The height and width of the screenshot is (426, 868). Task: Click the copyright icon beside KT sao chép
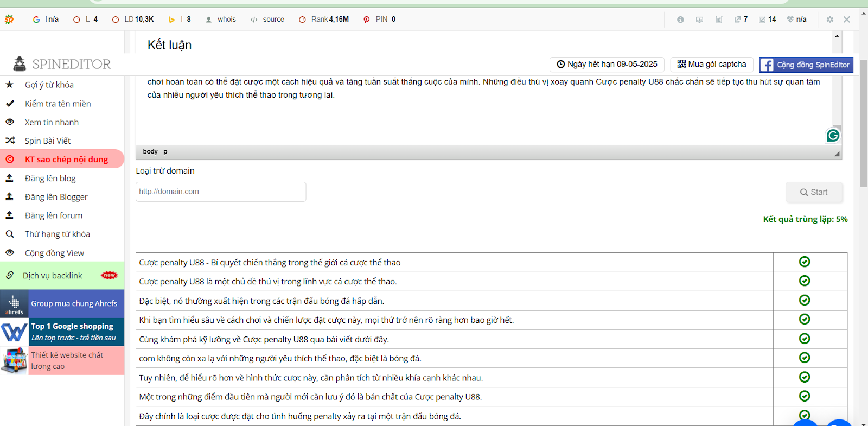tap(9, 159)
